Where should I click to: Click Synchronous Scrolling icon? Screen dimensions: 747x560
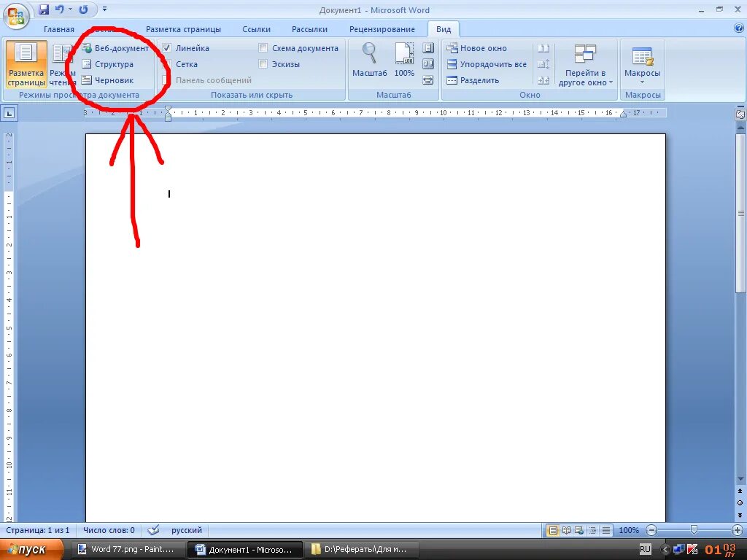tap(543, 64)
